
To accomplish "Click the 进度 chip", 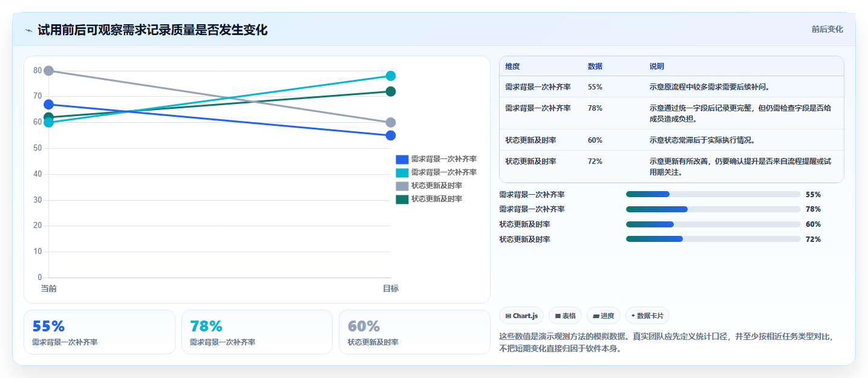I will (604, 316).
